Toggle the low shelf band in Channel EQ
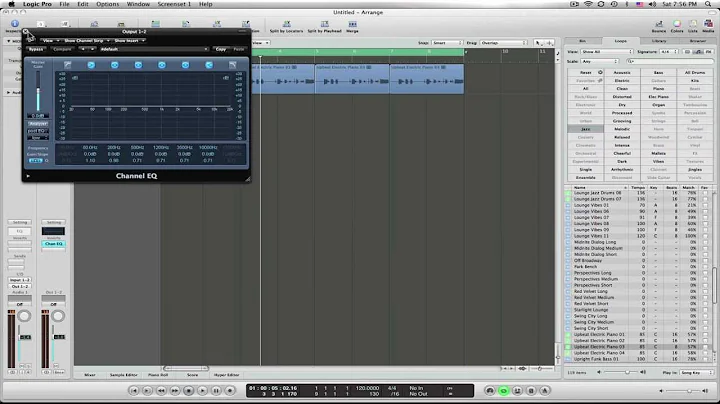This screenshot has width=720, height=404. click(91, 65)
